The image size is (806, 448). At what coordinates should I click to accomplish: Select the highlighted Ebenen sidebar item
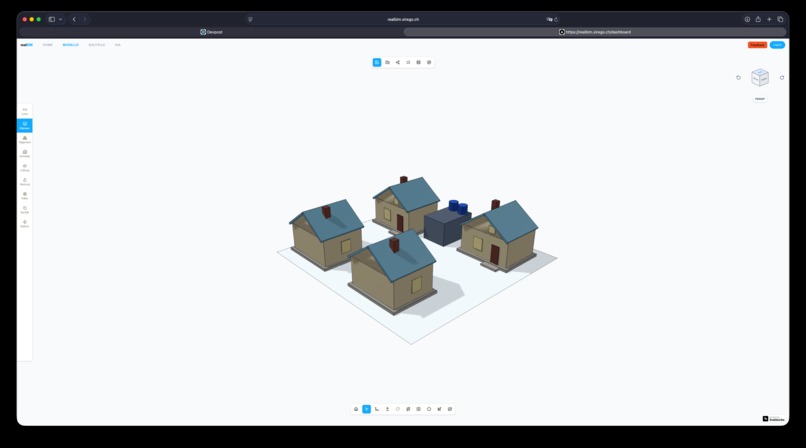point(25,125)
